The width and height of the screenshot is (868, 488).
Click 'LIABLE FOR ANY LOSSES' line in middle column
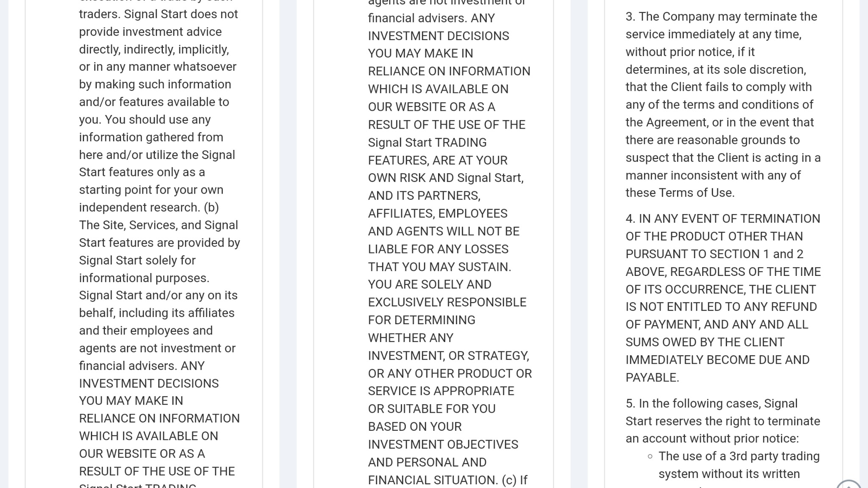[x=438, y=249]
